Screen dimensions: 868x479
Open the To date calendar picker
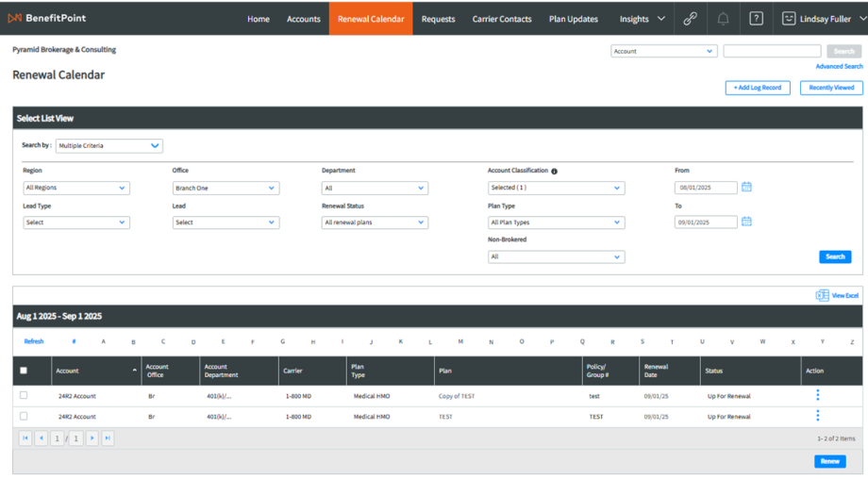(746, 222)
